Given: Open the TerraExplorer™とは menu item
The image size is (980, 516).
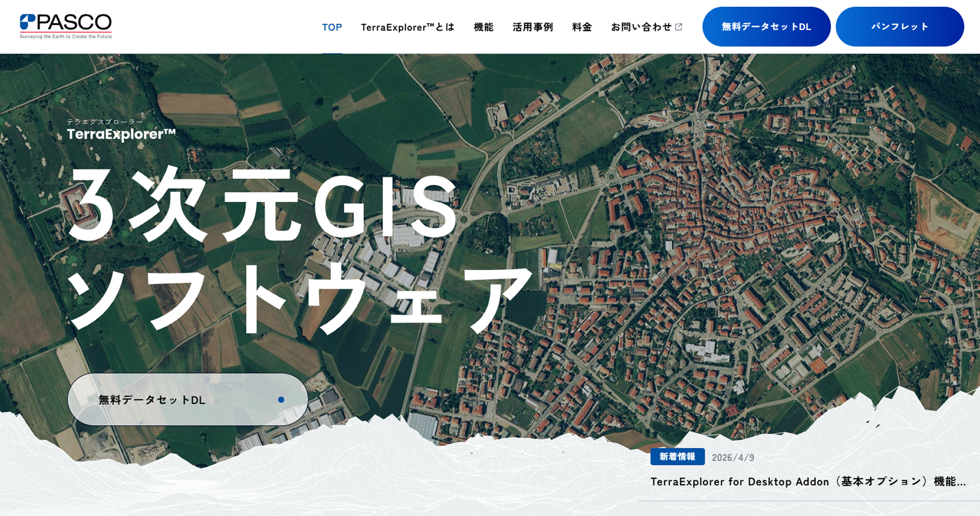Looking at the screenshot, I should 407,27.
